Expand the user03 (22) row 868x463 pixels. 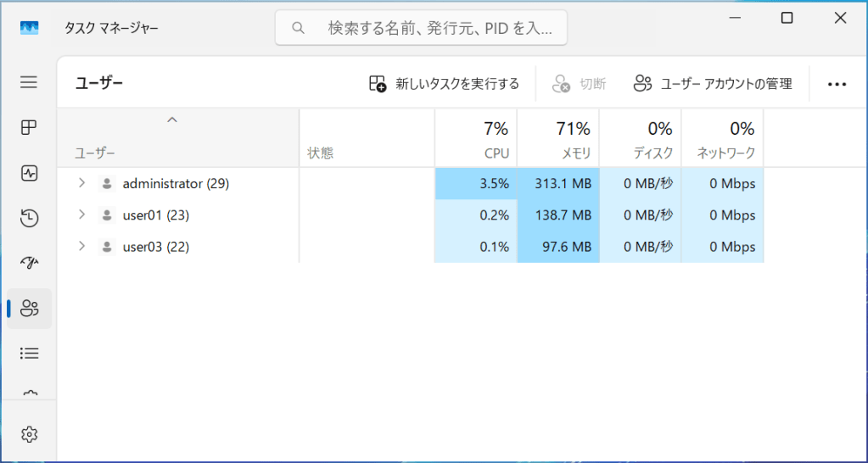(81, 246)
